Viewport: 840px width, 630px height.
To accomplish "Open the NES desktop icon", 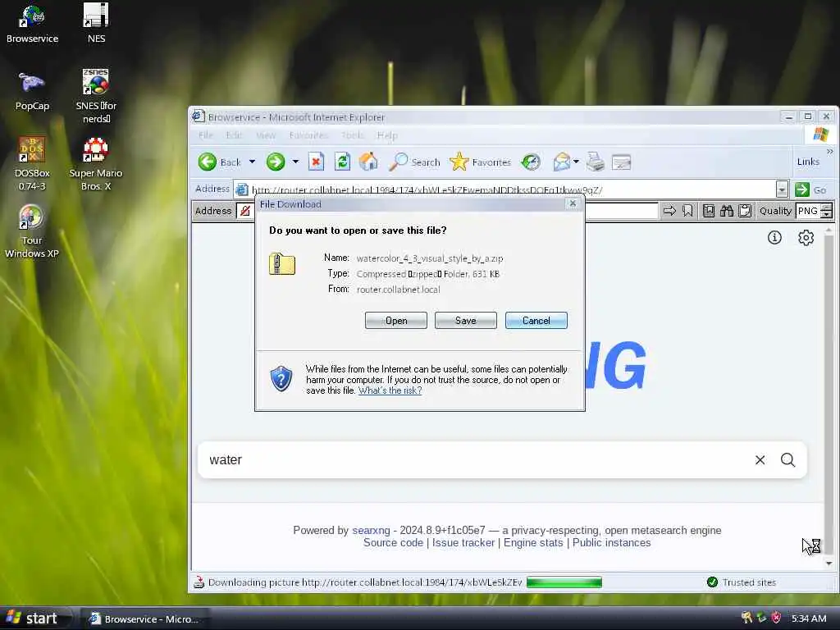I will [96, 24].
